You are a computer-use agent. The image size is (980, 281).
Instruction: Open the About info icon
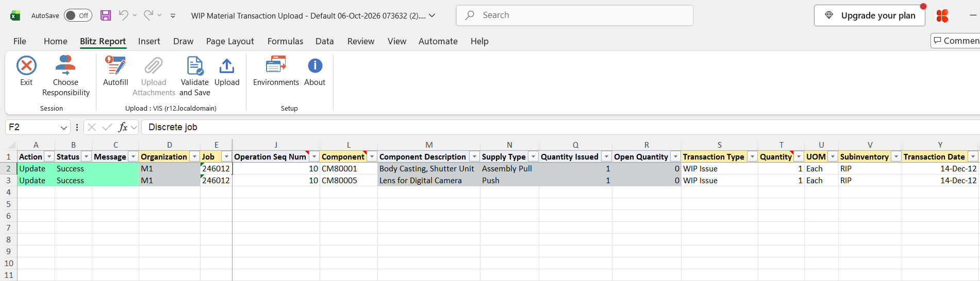point(315,66)
